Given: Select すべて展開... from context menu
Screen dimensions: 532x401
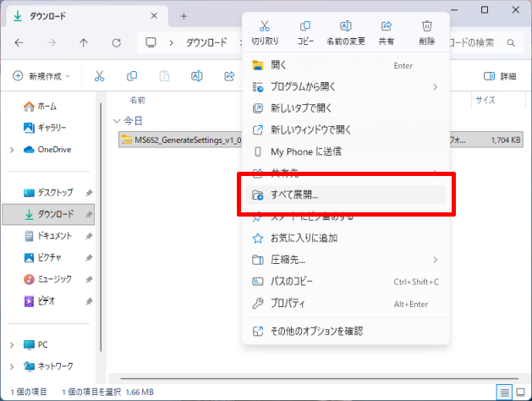Looking at the screenshot, I should click(x=294, y=195).
